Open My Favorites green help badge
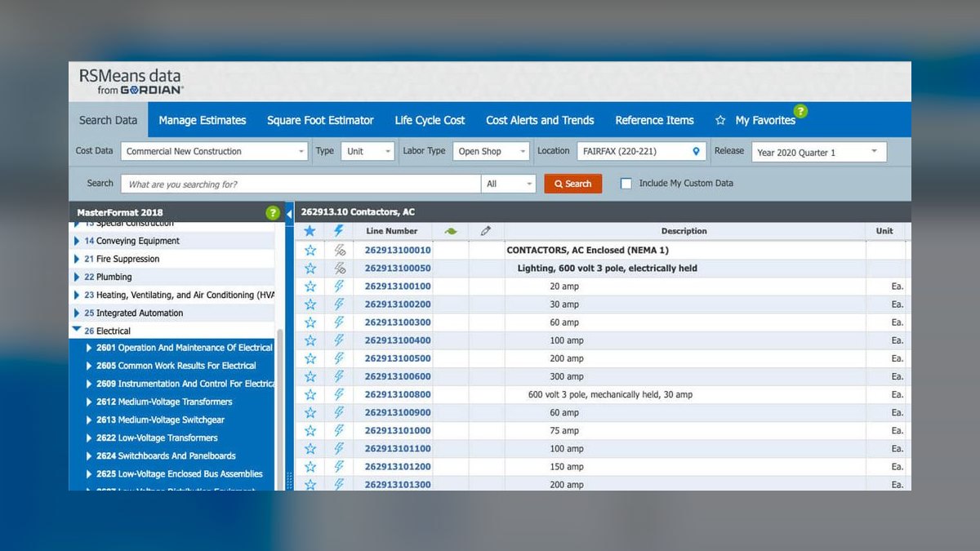The image size is (980, 551). [x=801, y=111]
